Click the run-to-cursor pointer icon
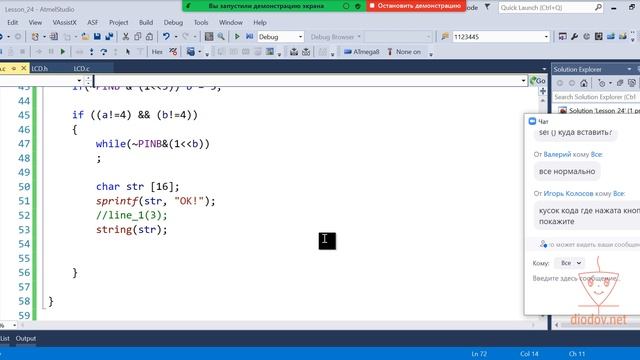 click(x=128, y=52)
